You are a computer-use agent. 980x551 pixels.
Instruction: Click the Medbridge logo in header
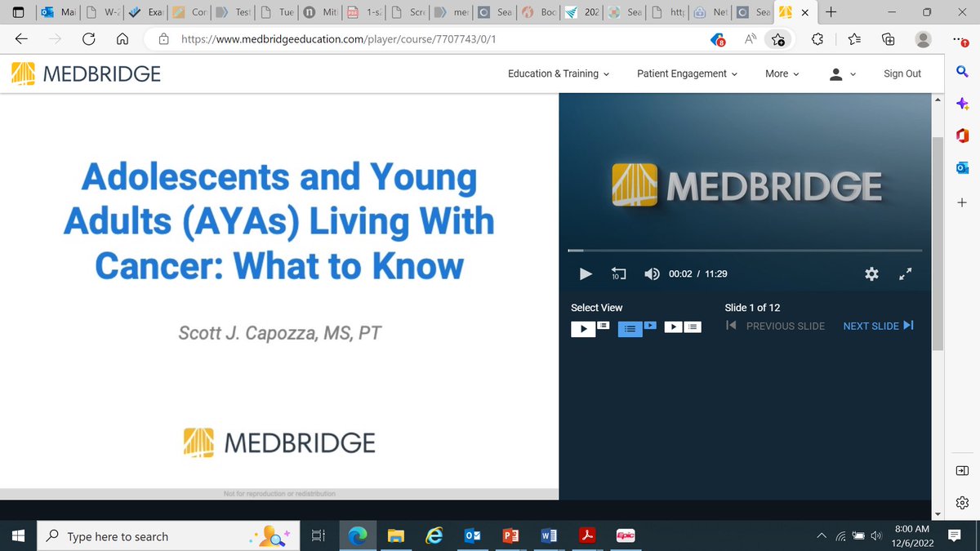click(86, 73)
